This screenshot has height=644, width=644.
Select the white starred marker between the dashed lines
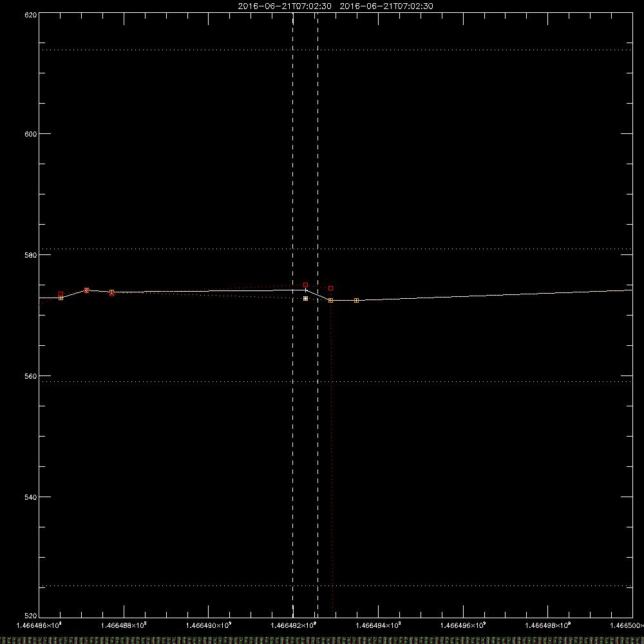pos(305,299)
